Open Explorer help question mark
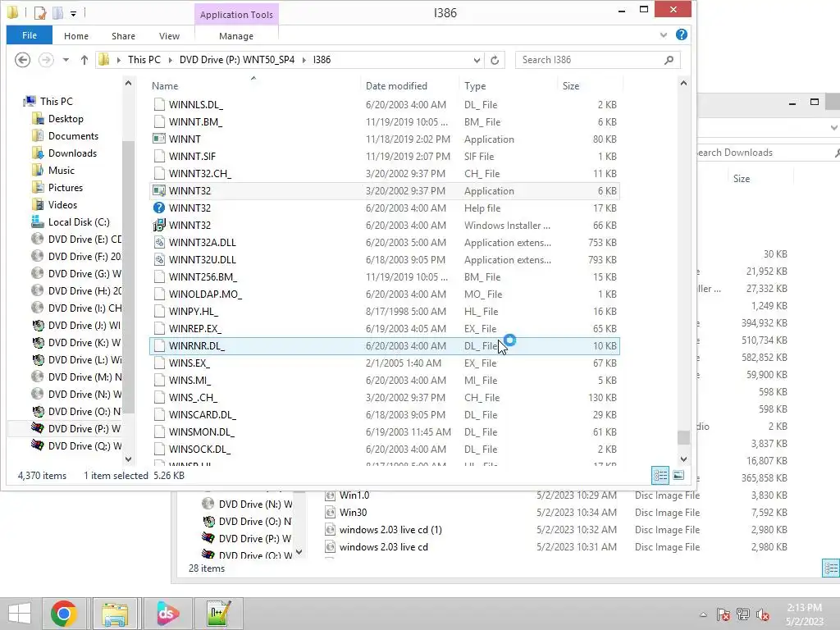 pyautogui.click(x=682, y=34)
